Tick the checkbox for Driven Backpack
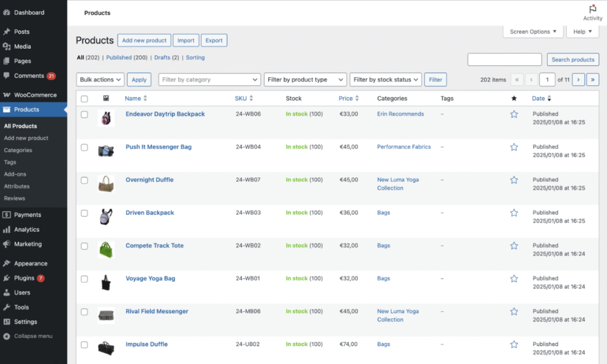The height and width of the screenshot is (364, 607). (x=84, y=213)
